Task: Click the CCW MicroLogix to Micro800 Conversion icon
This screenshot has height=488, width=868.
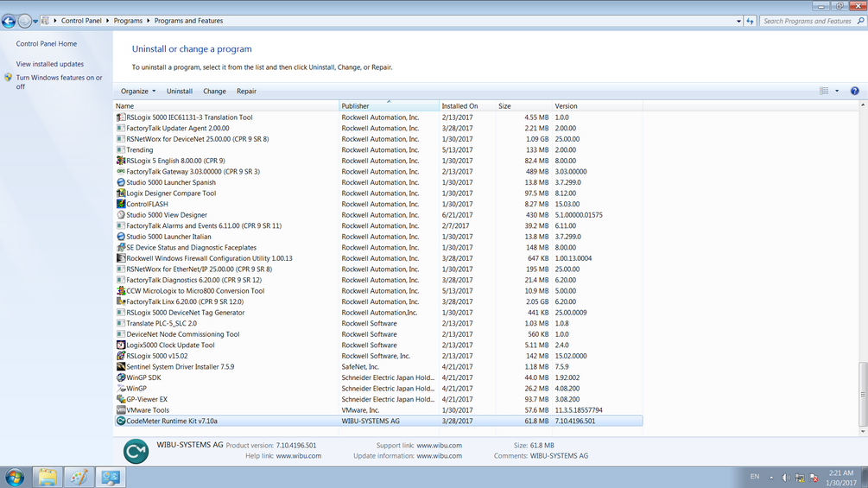Action: click(x=121, y=290)
